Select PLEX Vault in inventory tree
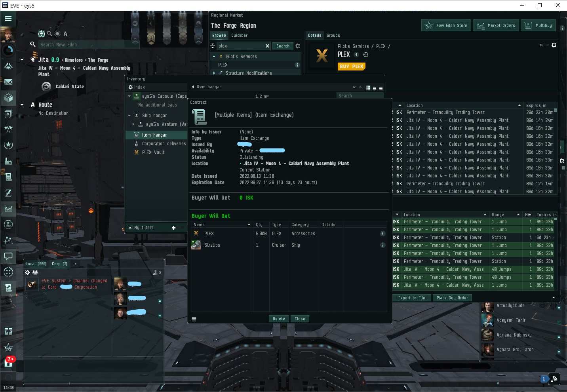Screen dimensions: 567x392 point(153,152)
